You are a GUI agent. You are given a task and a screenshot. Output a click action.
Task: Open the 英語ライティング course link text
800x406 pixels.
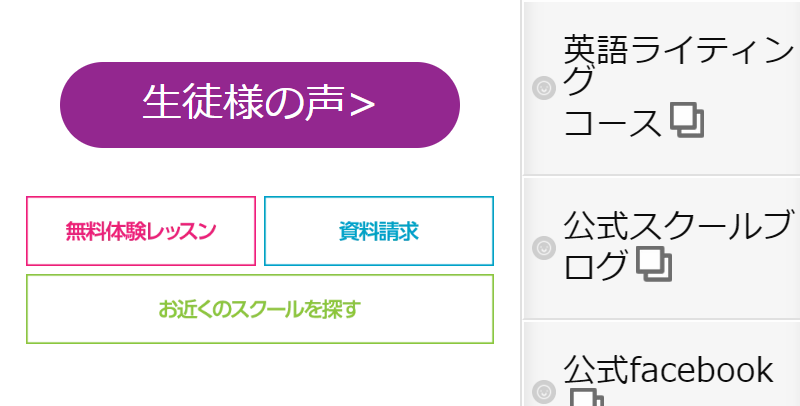(x=679, y=50)
